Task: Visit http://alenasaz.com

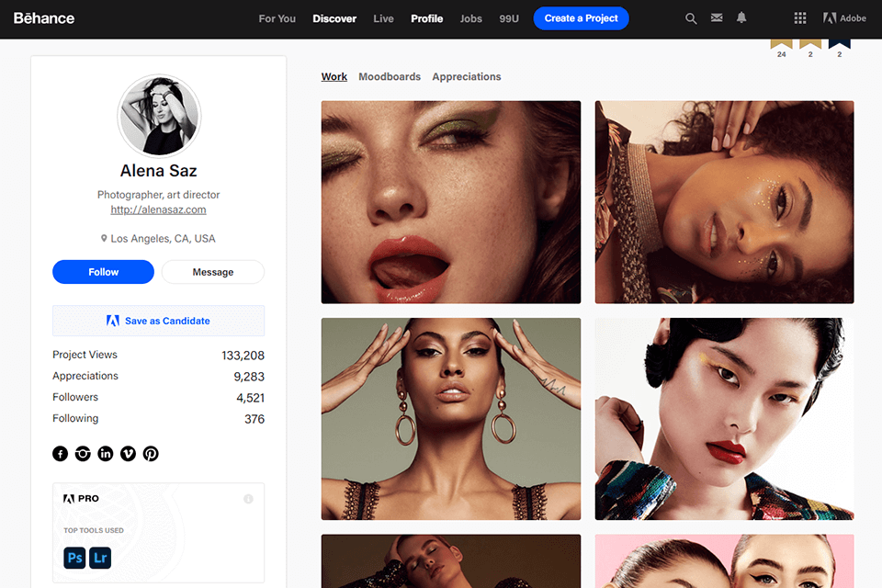Action: [x=158, y=209]
